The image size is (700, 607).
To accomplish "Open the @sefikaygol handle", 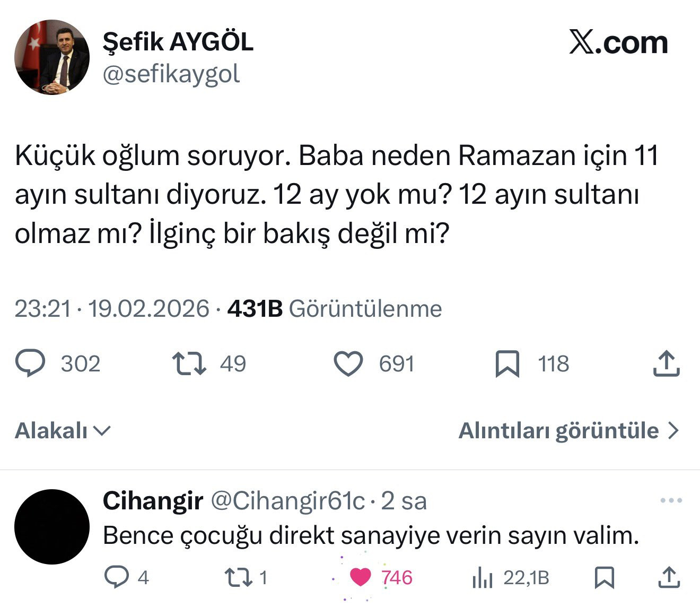I will pos(171,74).
